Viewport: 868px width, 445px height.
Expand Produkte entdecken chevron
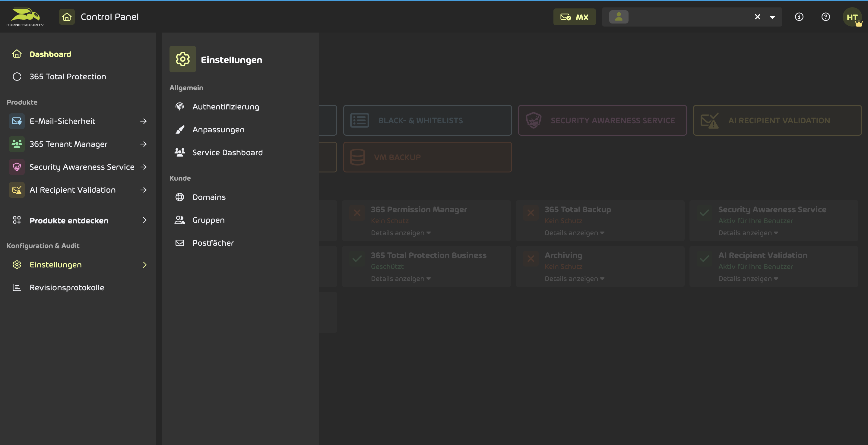click(x=144, y=220)
